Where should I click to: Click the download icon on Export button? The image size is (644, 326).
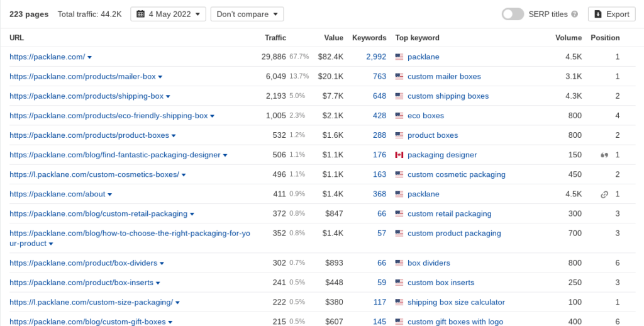point(598,14)
